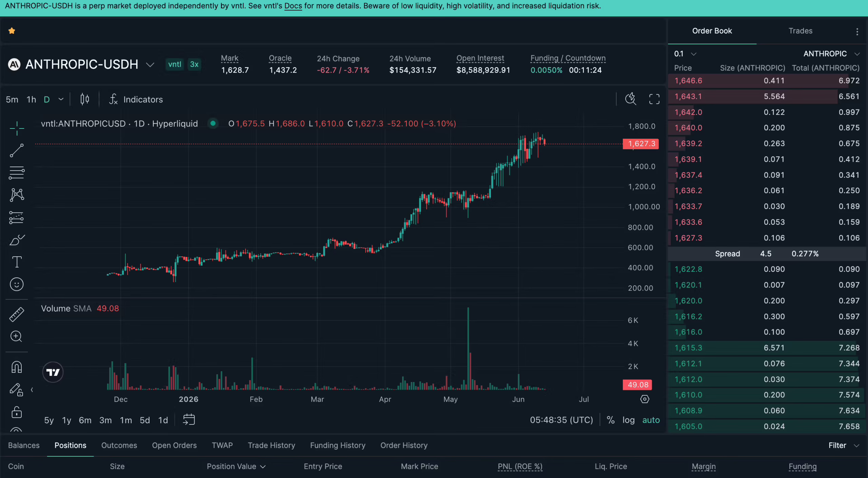Set chart range to 5d

pos(145,420)
